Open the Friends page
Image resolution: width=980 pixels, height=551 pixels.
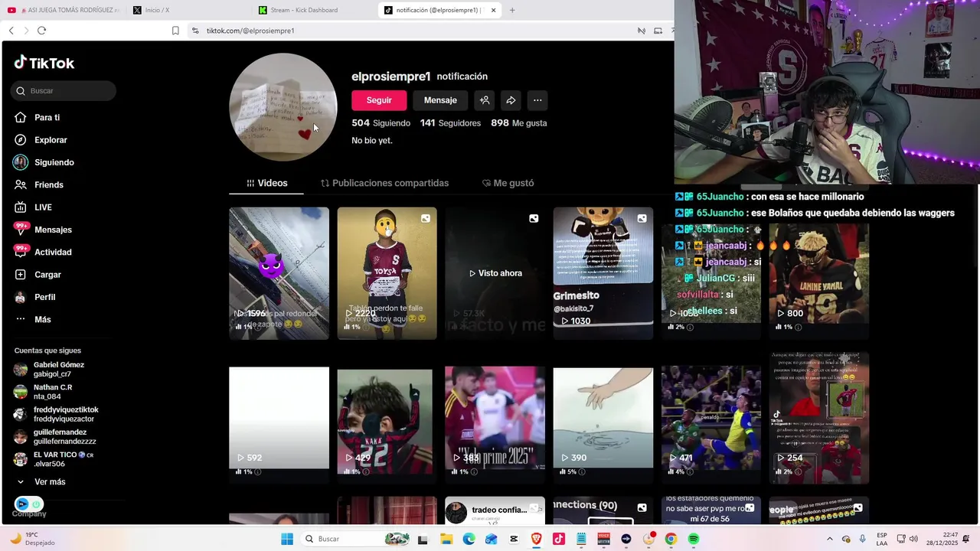pyautogui.click(x=48, y=185)
